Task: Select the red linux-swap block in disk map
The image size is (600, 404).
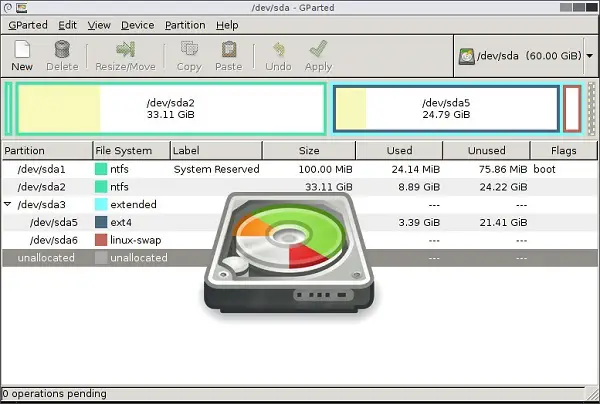Action: (x=572, y=109)
